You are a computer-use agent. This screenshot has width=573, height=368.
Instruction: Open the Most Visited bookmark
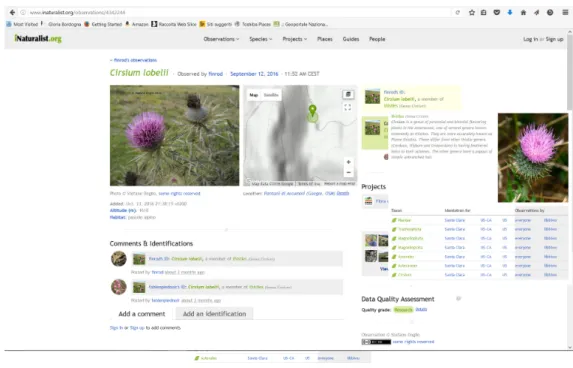22,24
